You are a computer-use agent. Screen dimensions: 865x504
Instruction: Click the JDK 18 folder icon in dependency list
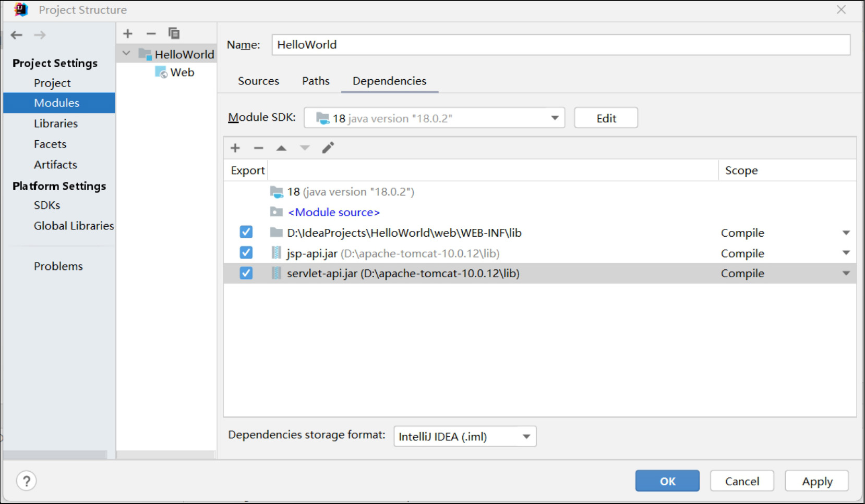pyautogui.click(x=277, y=192)
